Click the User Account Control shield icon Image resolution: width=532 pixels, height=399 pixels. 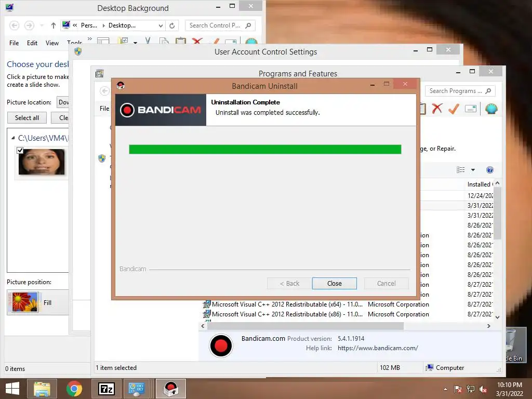coord(78,51)
